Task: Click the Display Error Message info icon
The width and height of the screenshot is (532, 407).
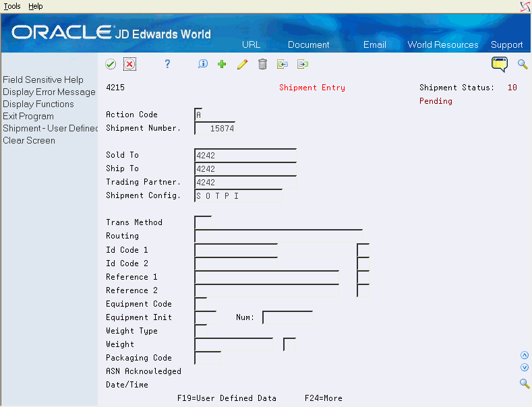Action: point(203,64)
